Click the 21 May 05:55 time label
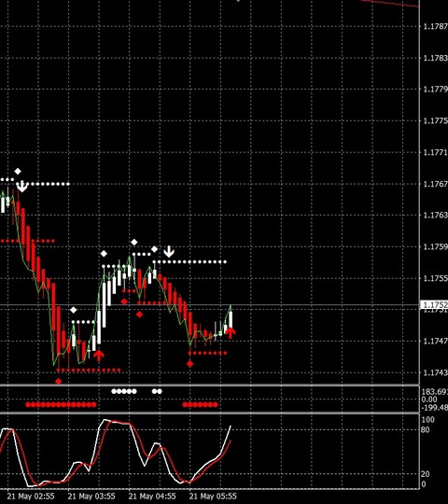The width and height of the screenshot is (448, 504). [x=213, y=497]
